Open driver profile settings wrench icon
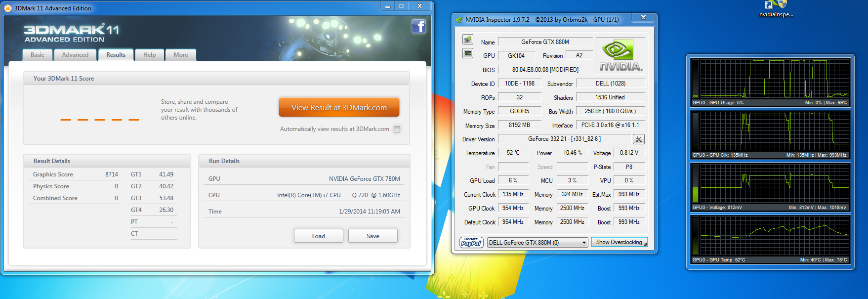The height and width of the screenshot is (299, 868). [638, 139]
